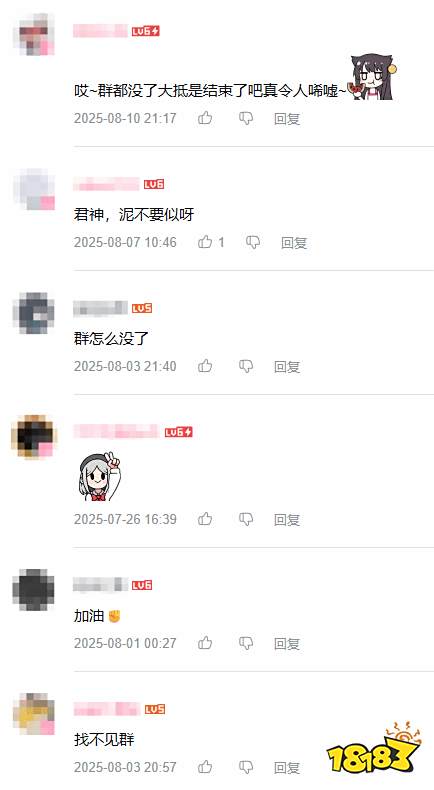Image resolution: width=434 pixels, height=790 pixels.
Task: Reply to the comment posted 2025-08-10 21:17
Action: tap(287, 119)
